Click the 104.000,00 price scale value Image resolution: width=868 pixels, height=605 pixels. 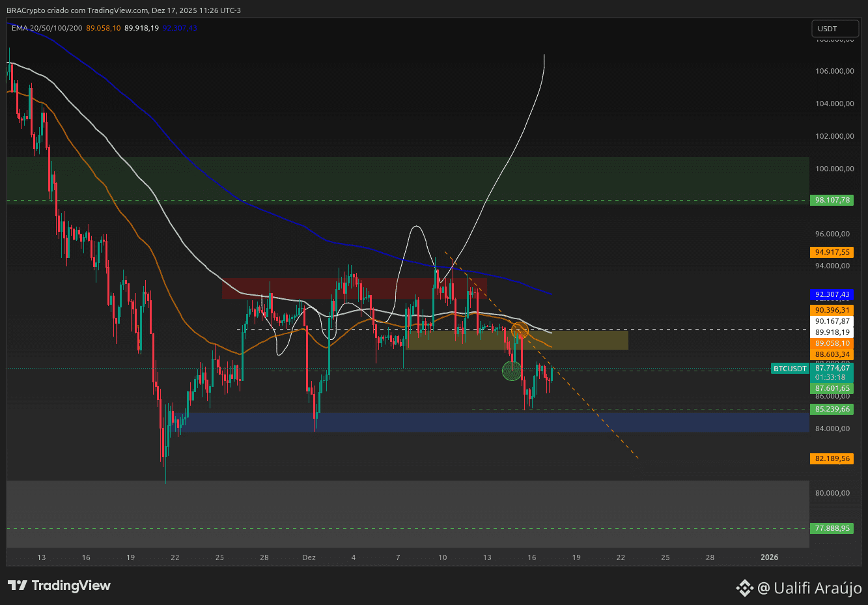[x=835, y=104]
